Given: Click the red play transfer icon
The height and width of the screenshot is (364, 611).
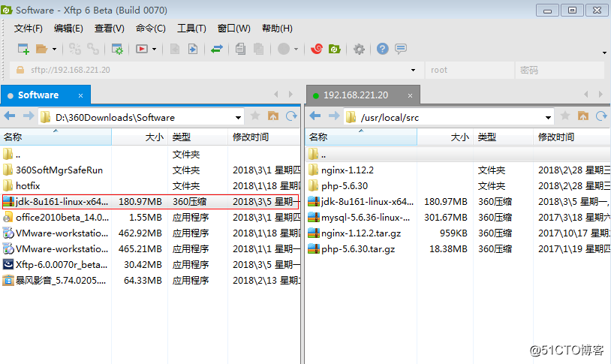Looking at the screenshot, I should click(x=141, y=49).
